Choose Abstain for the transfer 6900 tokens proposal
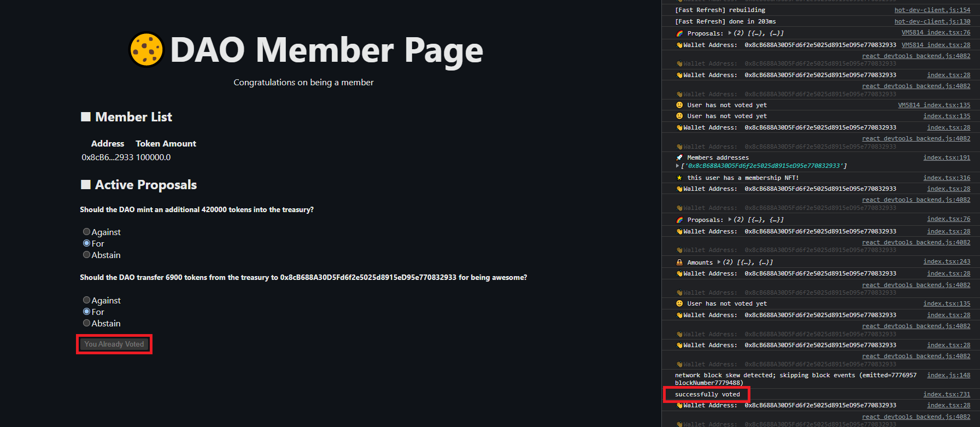 tap(86, 323)
